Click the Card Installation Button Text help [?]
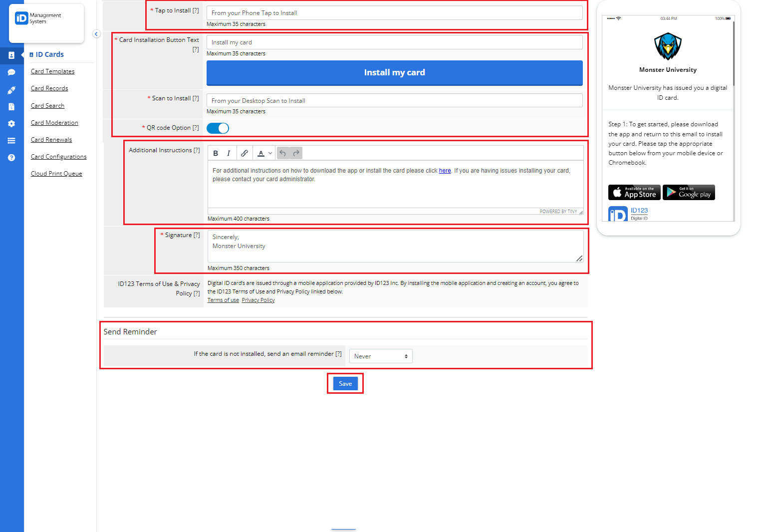The height and width of the screenshot is (532, 761). click(x=196, y=49)
